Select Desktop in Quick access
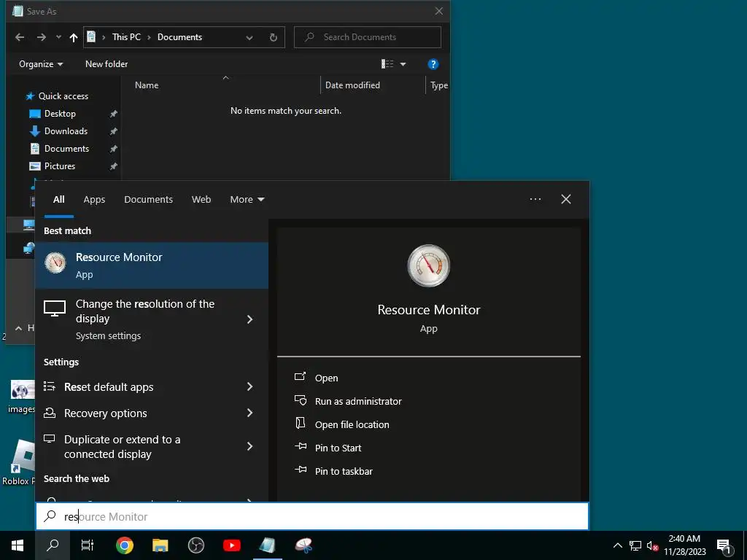Viewport: 747px width, 560px height. 60,114
